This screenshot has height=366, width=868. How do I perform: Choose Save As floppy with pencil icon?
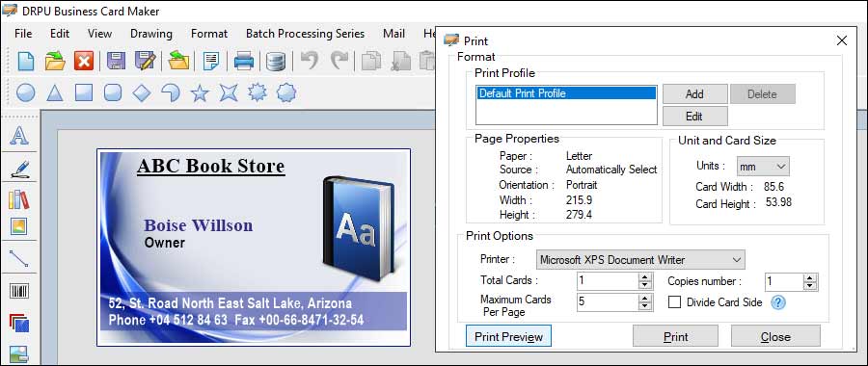click(145, 61)
